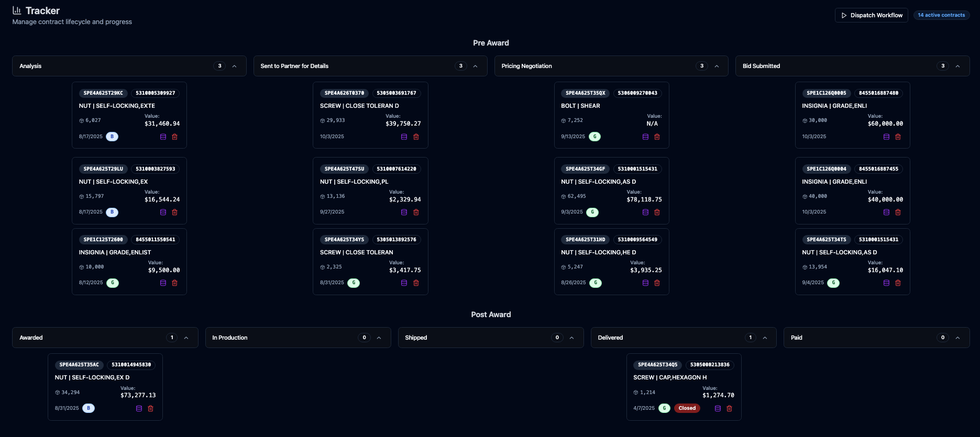Click the B badge on card SPE4A625T29KC
Image resolution: width=980 pixels, height=437 pixels.
pyautogui.click(x=112, y=137)
